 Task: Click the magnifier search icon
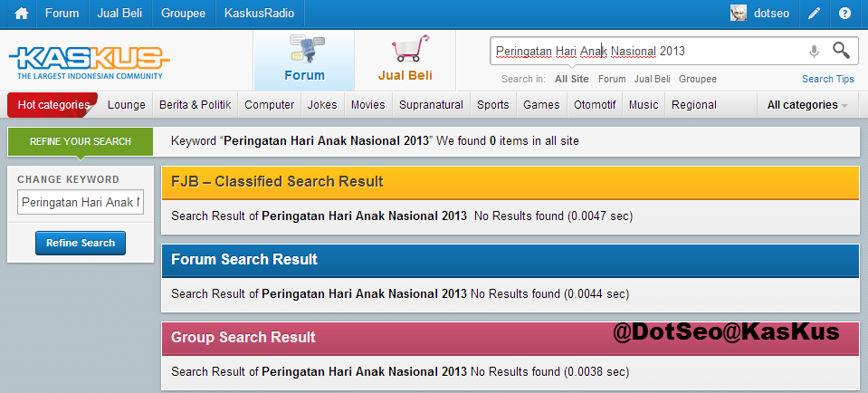click(841, 51)
